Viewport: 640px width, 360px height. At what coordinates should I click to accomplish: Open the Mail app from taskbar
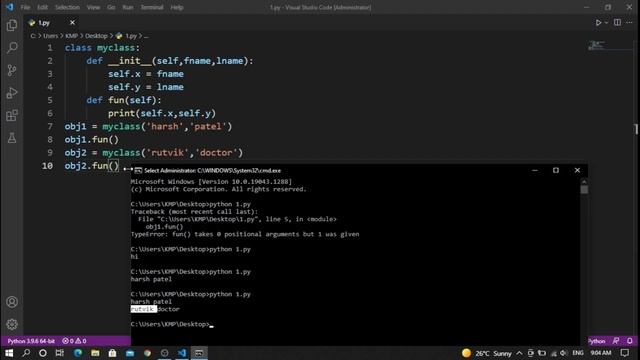130,353
